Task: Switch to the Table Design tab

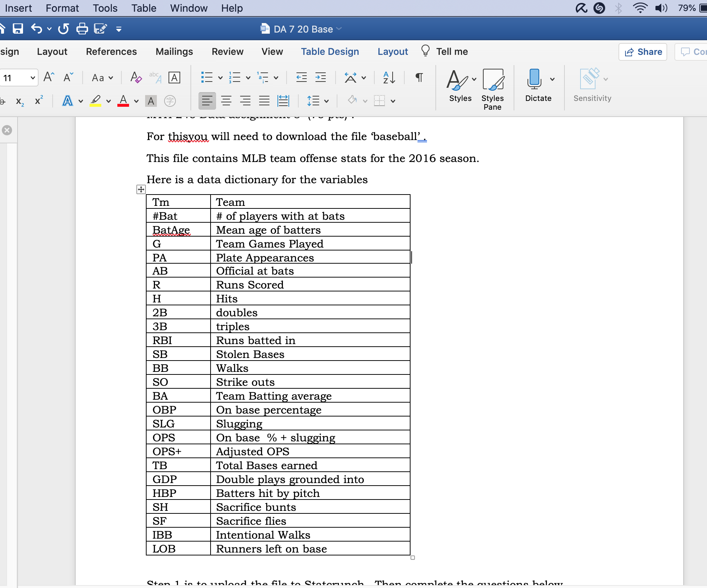Action: tap(330, 52)
